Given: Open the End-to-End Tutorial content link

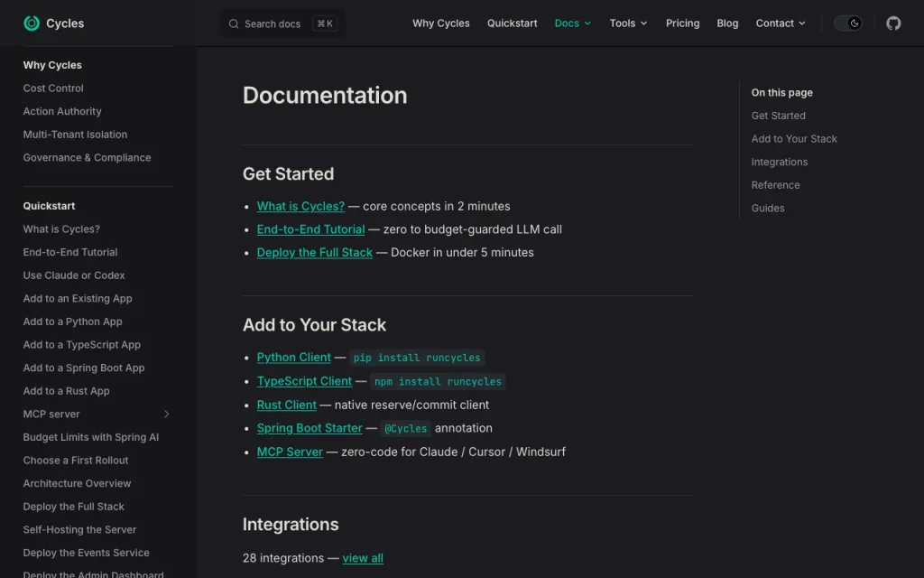Looking at the screenshot, I should [x=310, y=229].
